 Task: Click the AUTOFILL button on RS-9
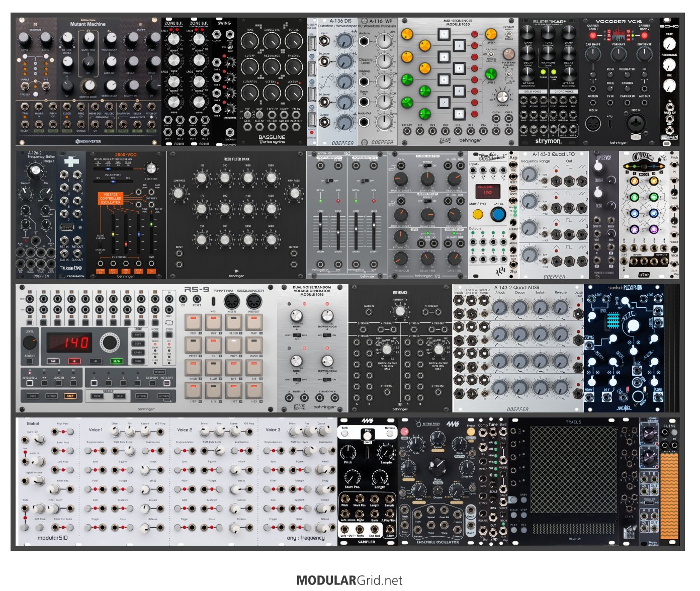141,396
